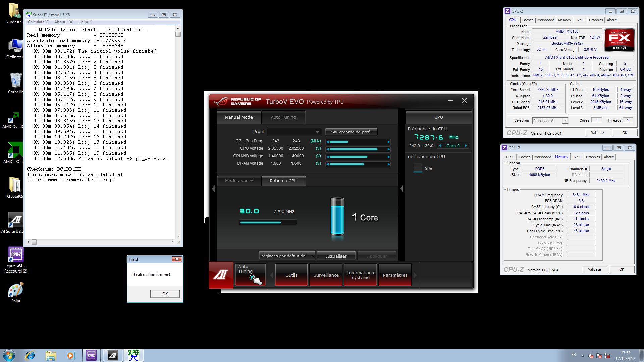Launch the Paint desktop shortcut
Screen dimensions: 644x362
(x=16, y=293)
